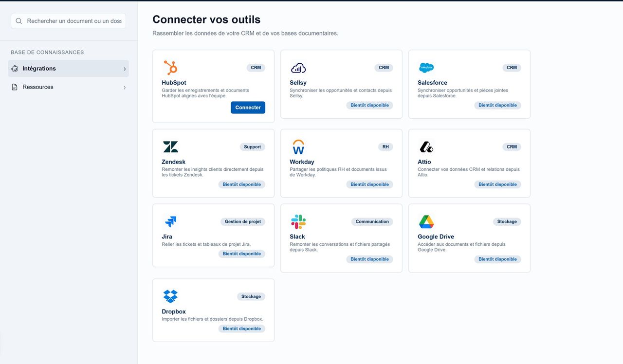Select the Workday logo icon
This screenshot has height=364, width=623.
(x=298, y=146)
